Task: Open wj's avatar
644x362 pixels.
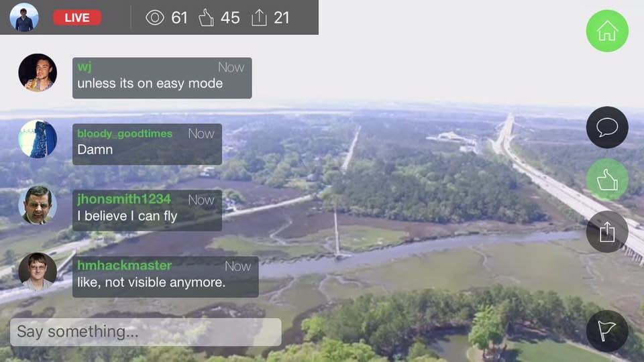Action: pyautogui.click(x=38, y=72)
